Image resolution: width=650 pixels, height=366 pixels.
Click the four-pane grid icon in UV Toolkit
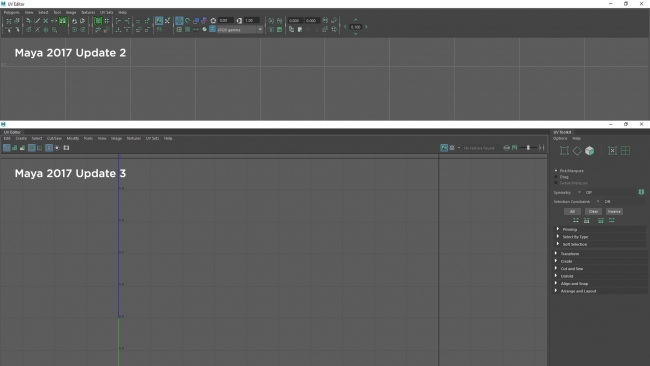pos(625,151)
